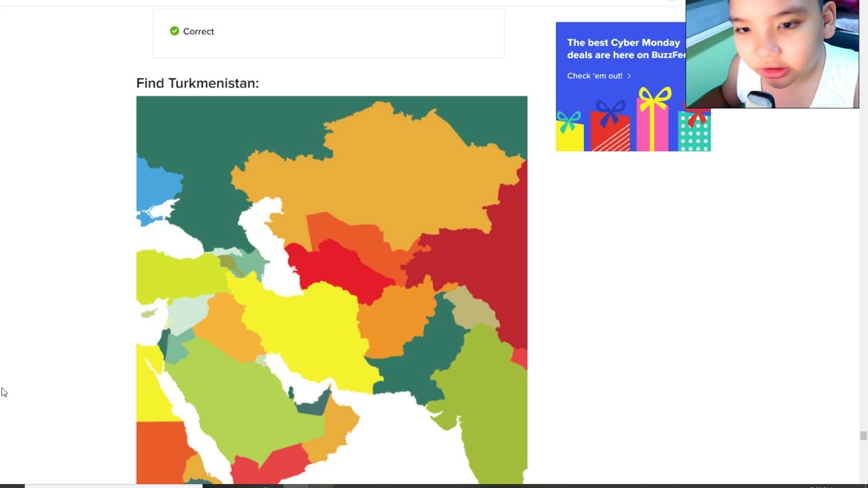Open the 'Check 'em out' ad link

click(599, 76)
